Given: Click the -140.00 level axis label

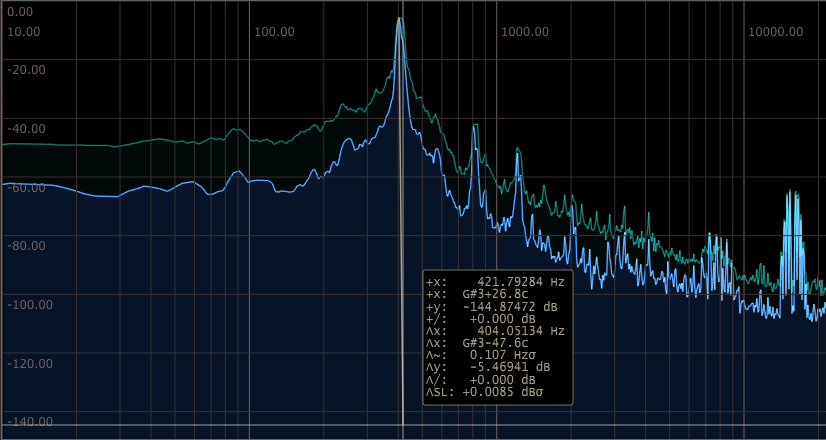Looking at the screenshot, I should click(29, 422).
